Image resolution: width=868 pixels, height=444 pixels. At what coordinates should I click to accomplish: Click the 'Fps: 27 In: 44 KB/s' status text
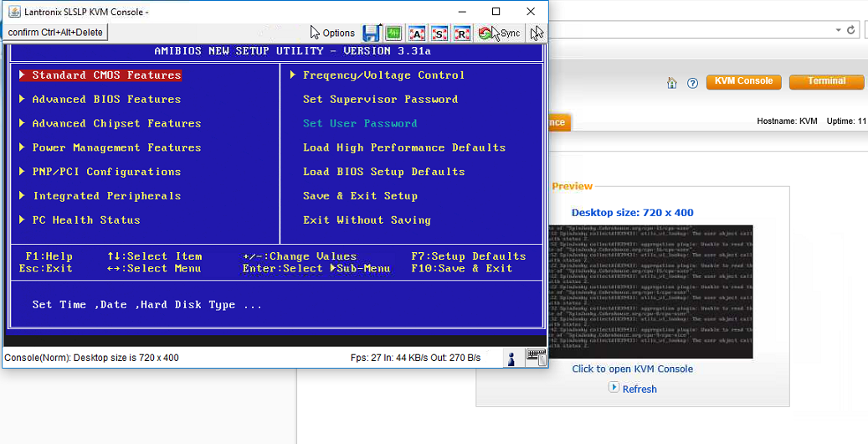415,358
